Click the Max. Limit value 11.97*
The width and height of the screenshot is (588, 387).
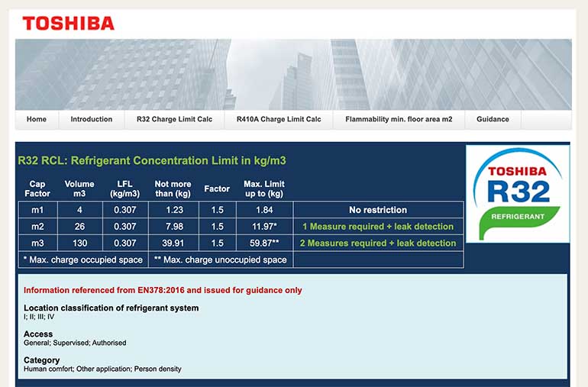[264, 227]
